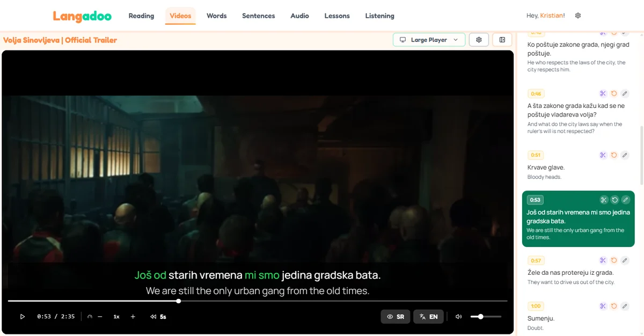The height and width of the screenshot is (336, 644).
Task: Toggle the EN translation display
Action: [x=428, y=317]
